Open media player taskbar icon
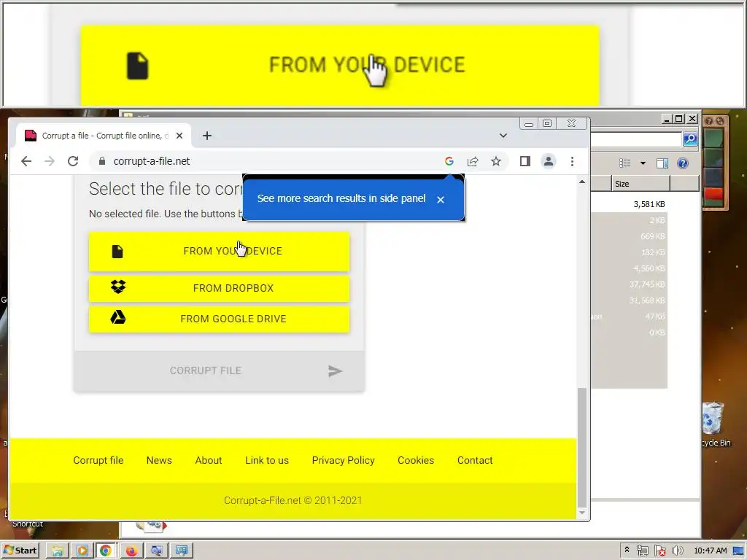 point(82,551)
